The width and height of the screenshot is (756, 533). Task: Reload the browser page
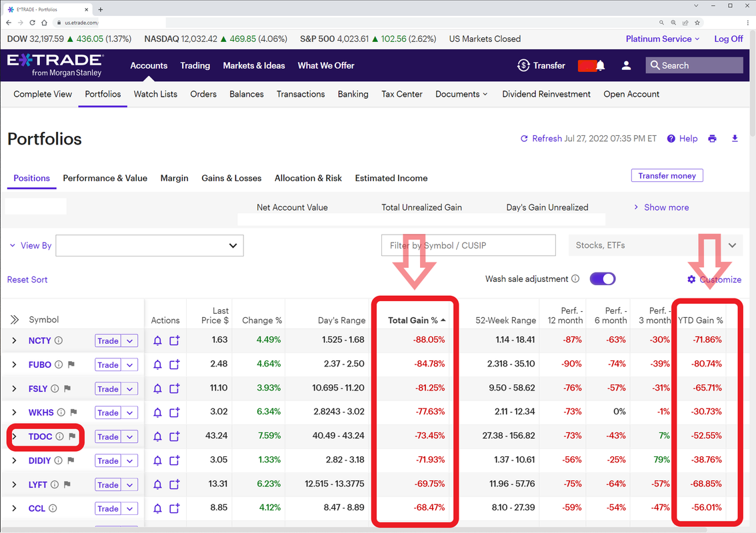[32, 23]
